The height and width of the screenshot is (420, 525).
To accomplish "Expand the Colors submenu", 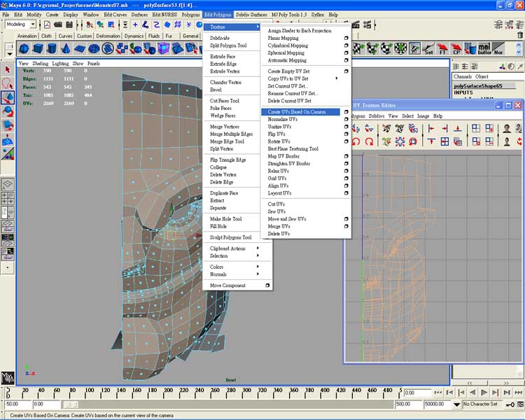I will 258,267.
